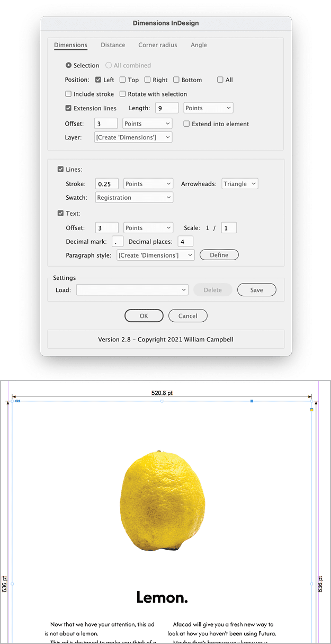
Task: Select the All combined radio option
Action: (x=109, y=65)
